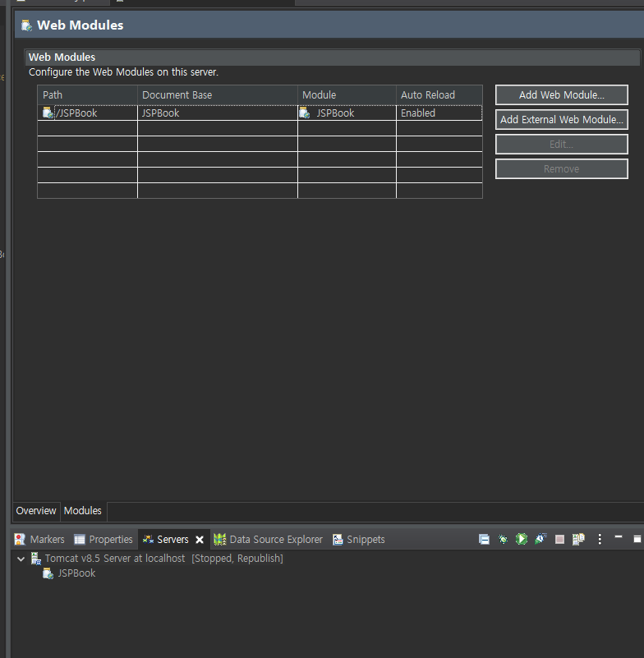The image size is (644, 658).
Task: Open the Snippets view tab
Action: (359, 539)
